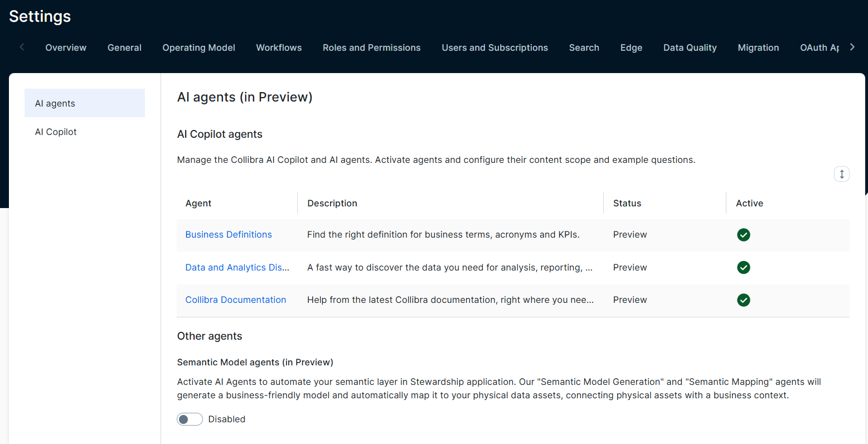Go to Roles and Permissions tab
The height and width of the screenshot is (444, 868).
(371, 48)
